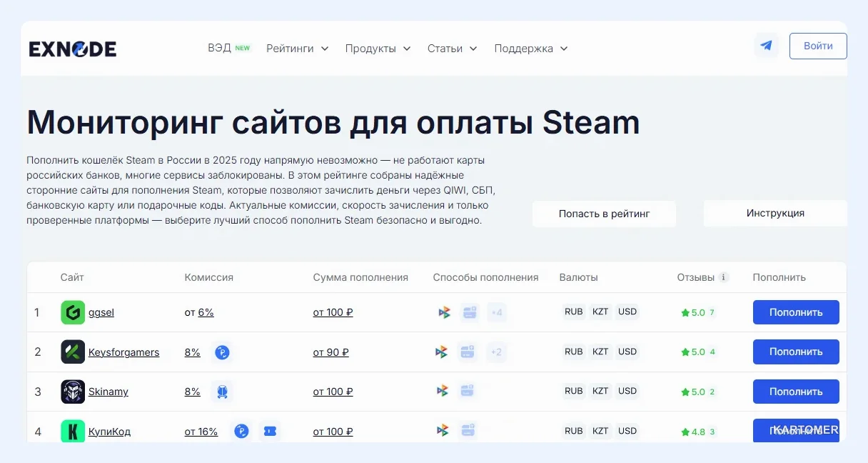Click the Валюты column header
Viewport: 868px width, 463px height.
tap(579, 277)
